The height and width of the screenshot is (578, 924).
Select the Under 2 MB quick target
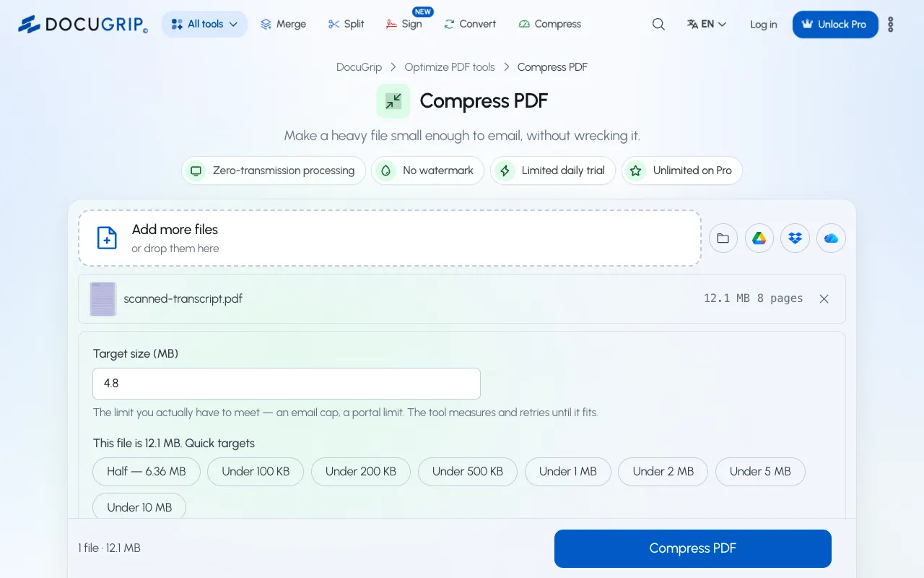(663, 472)
